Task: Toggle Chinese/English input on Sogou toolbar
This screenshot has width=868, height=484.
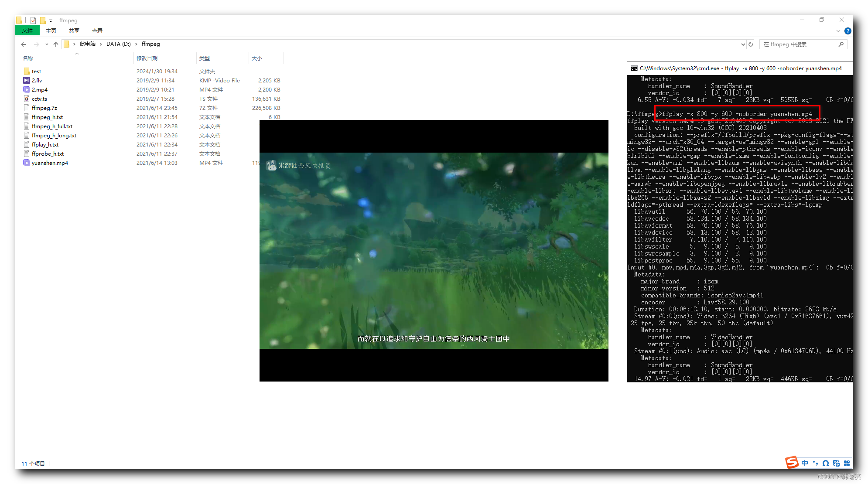Action: coord(805,463)
